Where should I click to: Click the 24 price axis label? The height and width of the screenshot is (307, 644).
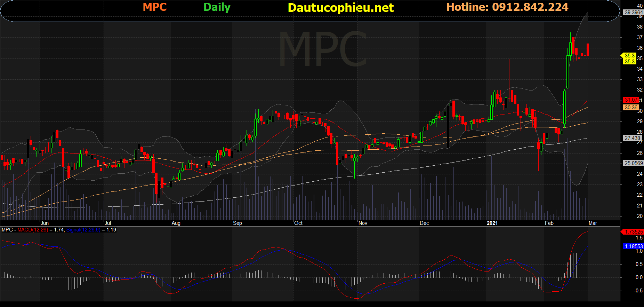coord(640,174)
